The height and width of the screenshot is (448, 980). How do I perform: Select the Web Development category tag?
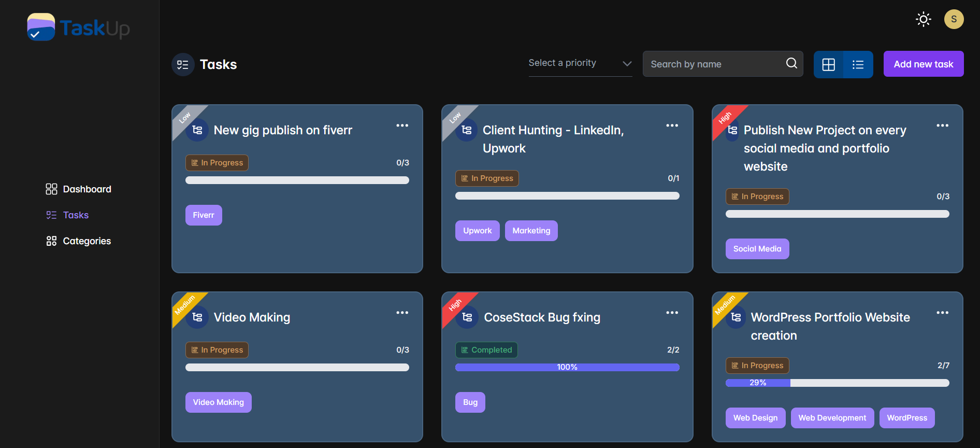pyautogui.click(x=832, y=417)
